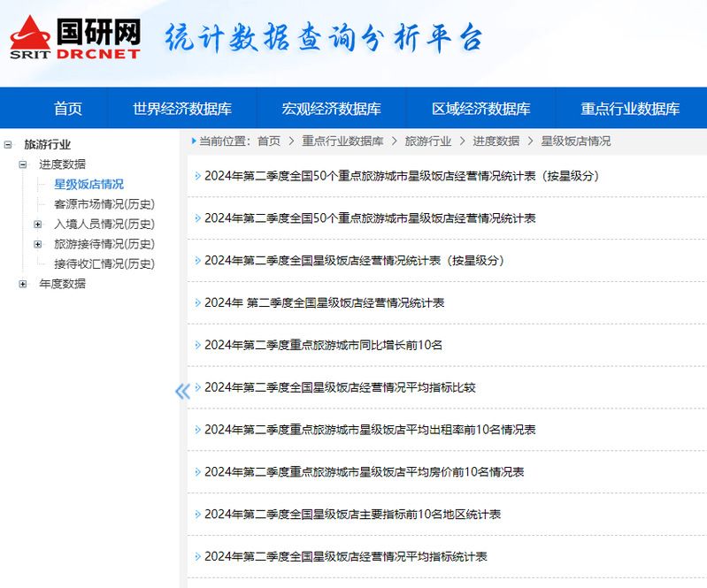The height and width of the screenshot is (588, 707).
Task: Click 旅游行业 in the breadcrumb path
Action: pos(427,141)
